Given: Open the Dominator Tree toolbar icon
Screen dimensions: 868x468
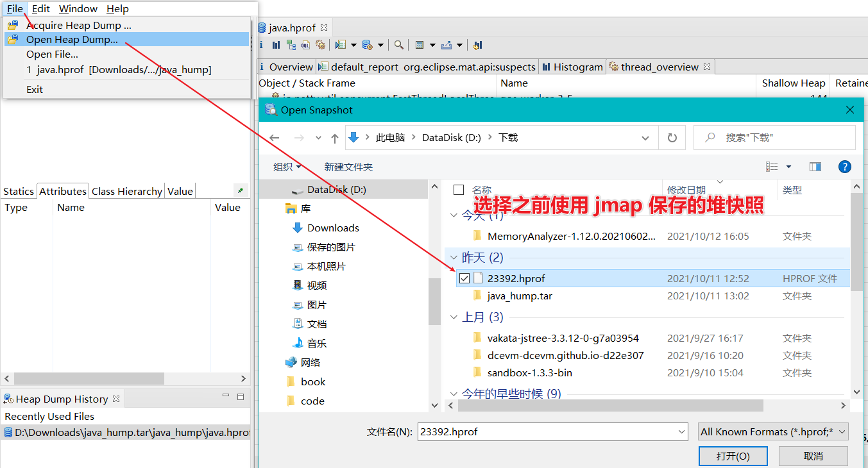Looking at the screenshot, I should (x=291, y=45).
